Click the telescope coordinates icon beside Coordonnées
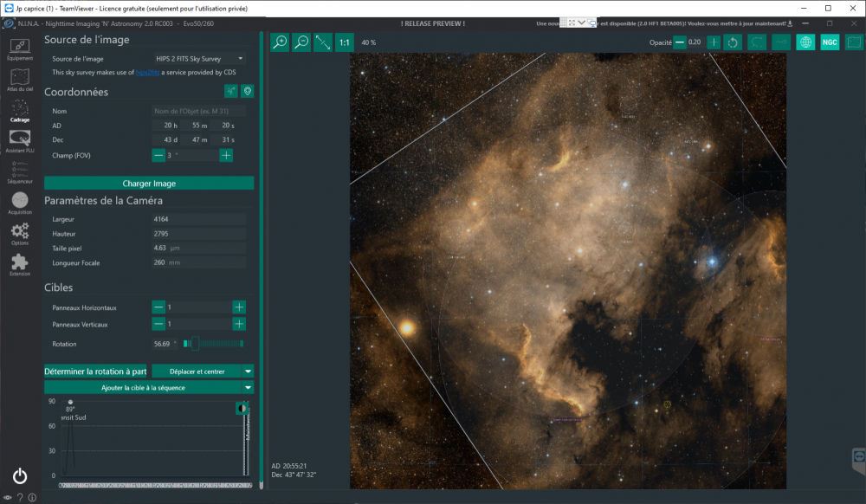This screenshot has height=504, width=866. click(231, 91)
